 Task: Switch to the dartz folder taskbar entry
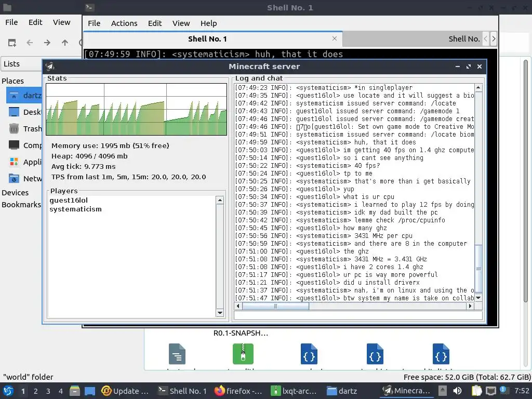tap(342, 391)
